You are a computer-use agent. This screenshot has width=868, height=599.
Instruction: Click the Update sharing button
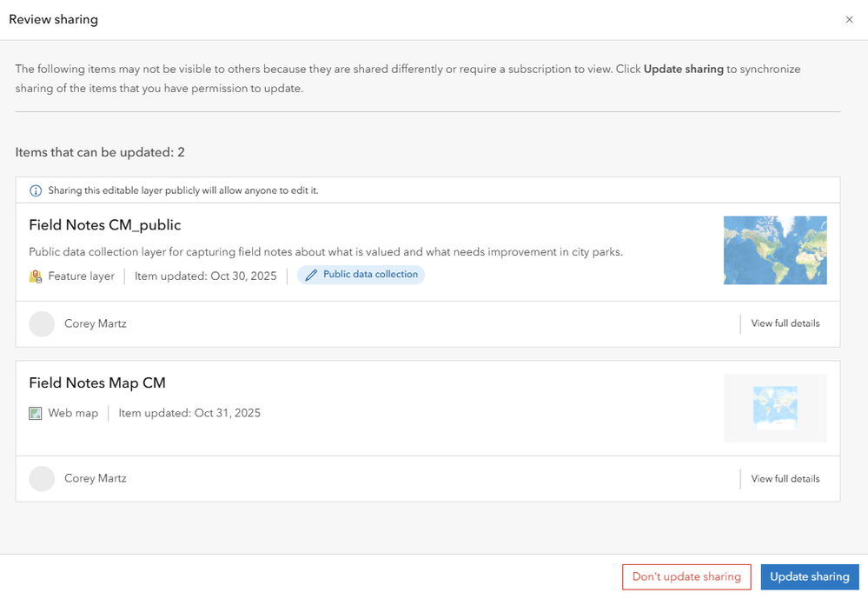810,576
